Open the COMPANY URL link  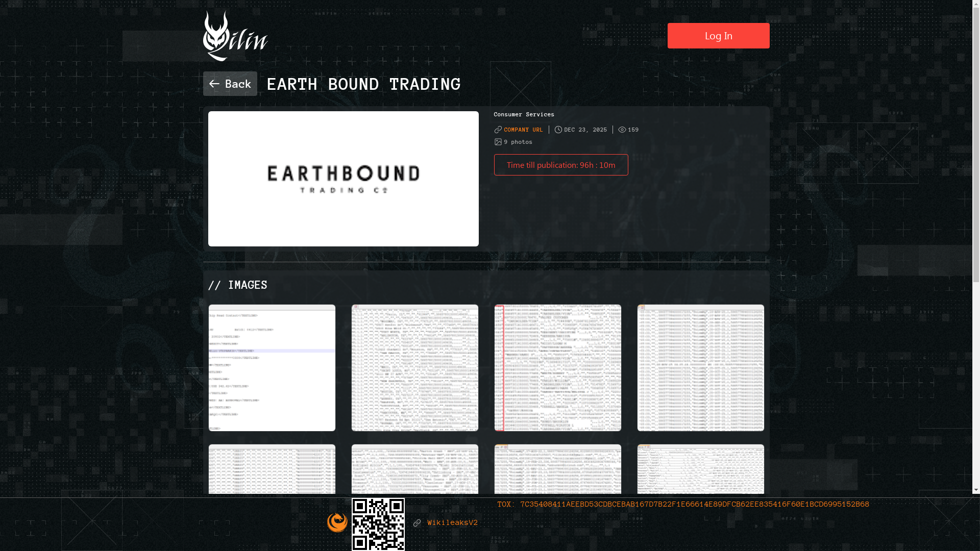tap(523, 130)
